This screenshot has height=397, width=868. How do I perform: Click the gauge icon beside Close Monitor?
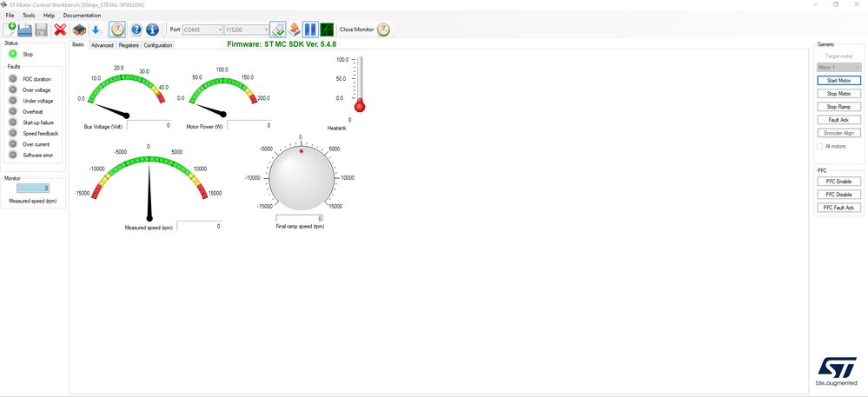click(x=384, y=30)
